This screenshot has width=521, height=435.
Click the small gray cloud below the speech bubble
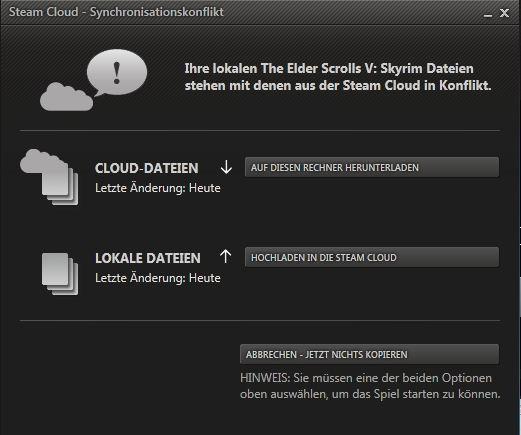(66, 97)
